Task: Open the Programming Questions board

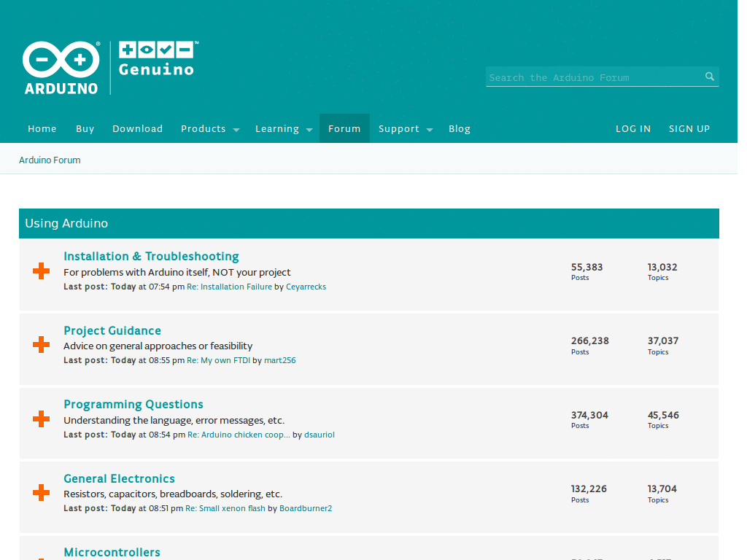Action: 133,404
